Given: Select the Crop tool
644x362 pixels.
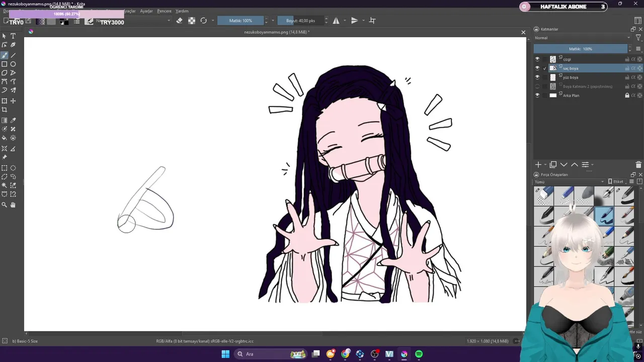Looking at the screenshot, I should point(5,110).
